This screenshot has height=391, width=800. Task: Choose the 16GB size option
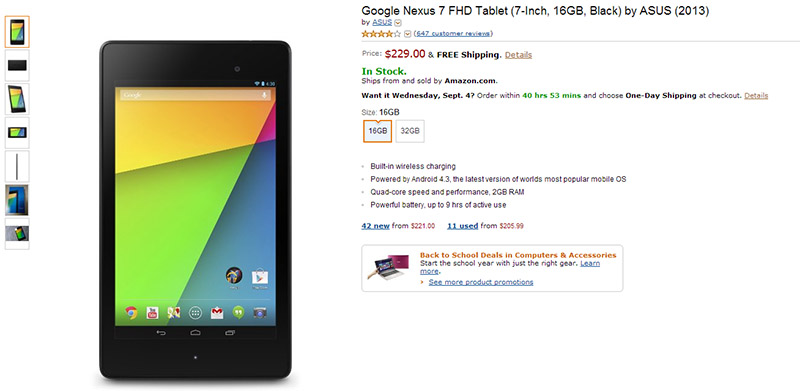point(378,131)
